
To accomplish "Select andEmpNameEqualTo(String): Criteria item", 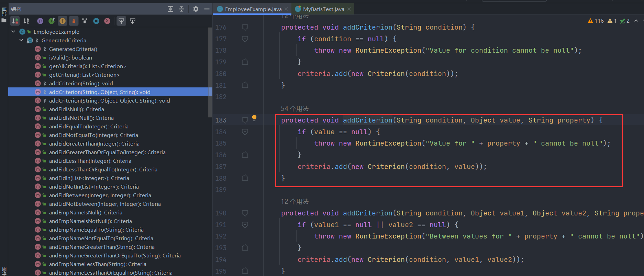I will click(x=96, y=230).
